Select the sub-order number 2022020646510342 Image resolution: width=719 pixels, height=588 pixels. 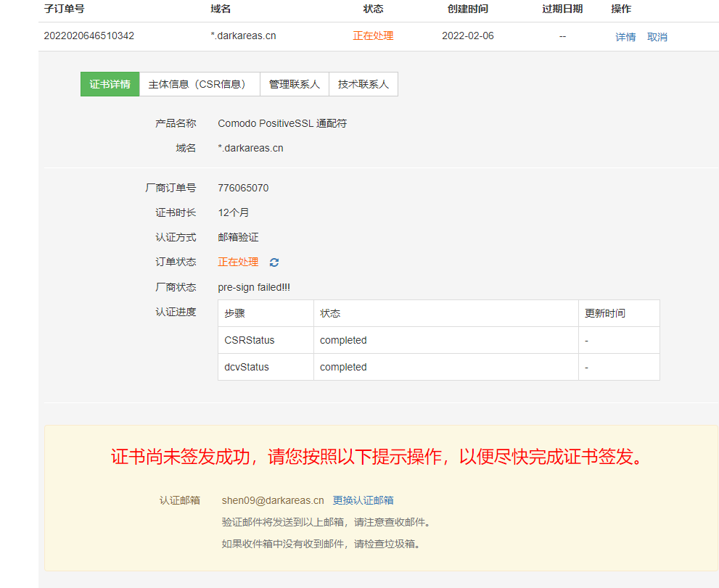click(89, 36)
